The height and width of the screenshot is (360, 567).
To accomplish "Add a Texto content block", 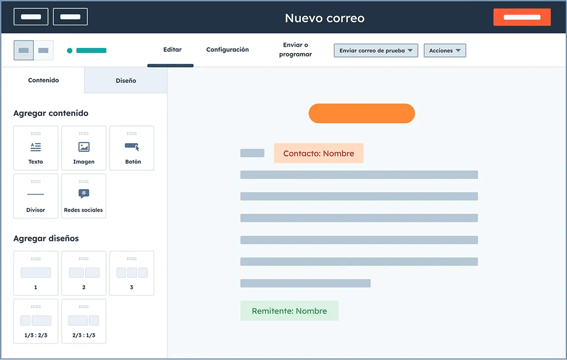I will 36,148.
